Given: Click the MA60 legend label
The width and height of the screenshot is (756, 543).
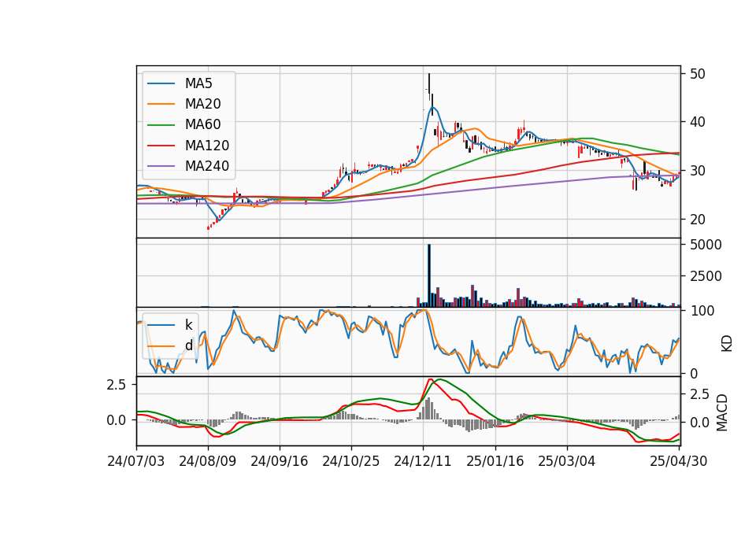Looking at the screenshot, I should click(x=202, y=125).
